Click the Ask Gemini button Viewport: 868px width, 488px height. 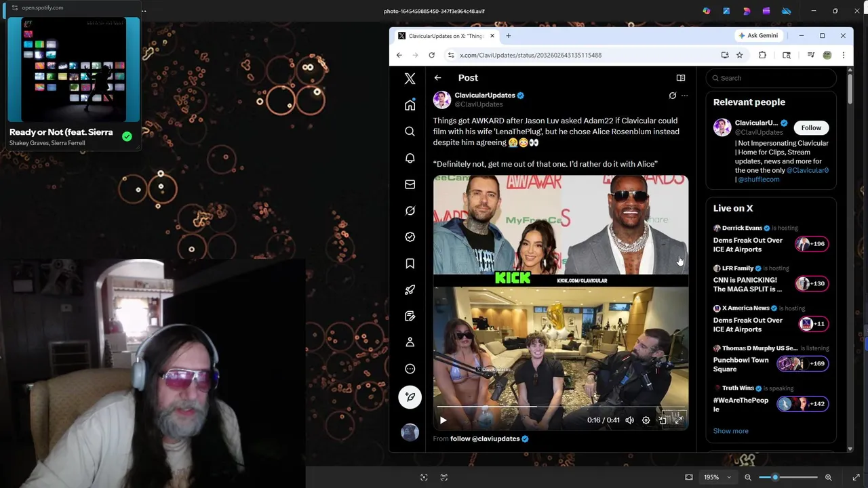(x=758, y=36)
